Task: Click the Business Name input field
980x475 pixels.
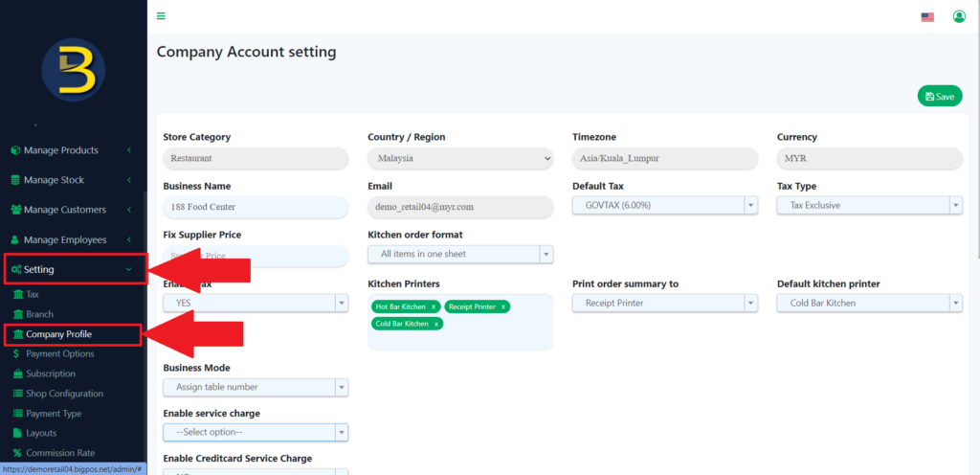Action: tap(256, 207)
